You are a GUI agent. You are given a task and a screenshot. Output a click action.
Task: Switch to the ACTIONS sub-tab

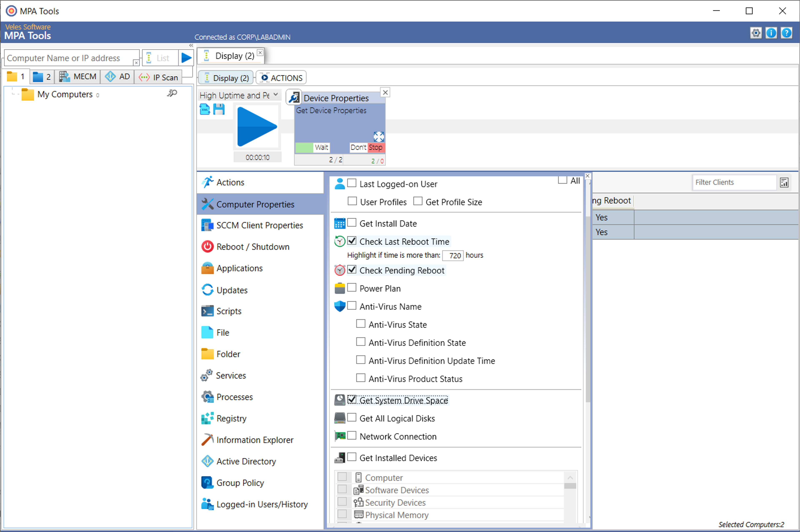click(x=281, y=78)
